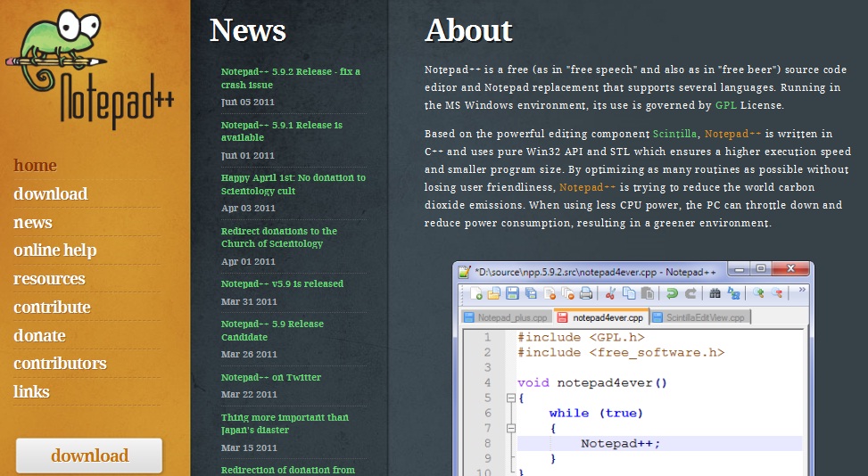Open Redirect donations to the Church news
The width and height of the screenshot is (868, 476).
click(279, 237)
